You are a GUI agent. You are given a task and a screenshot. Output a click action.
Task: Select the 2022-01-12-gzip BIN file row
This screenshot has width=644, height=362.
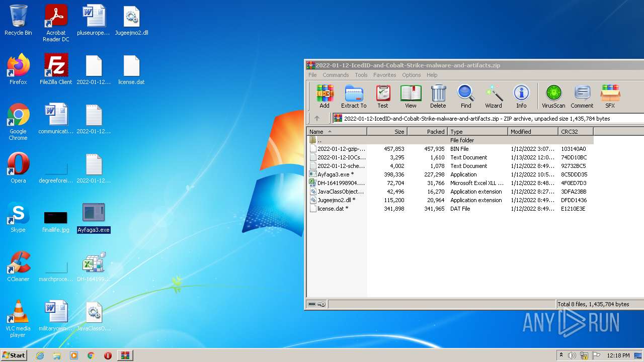coord(450,149)
